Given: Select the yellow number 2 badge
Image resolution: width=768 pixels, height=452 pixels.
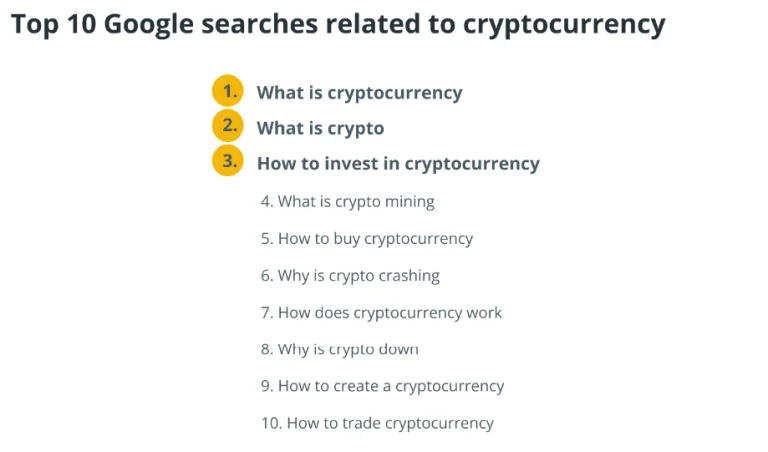Looking at the screenshot, I should pyautogui.click(x=228, y=127).
